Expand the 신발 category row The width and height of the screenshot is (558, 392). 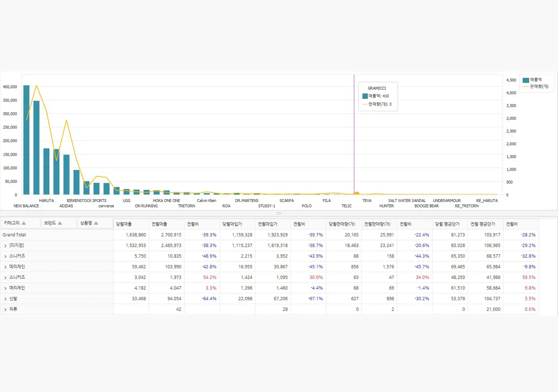click(x=5, y=299)
